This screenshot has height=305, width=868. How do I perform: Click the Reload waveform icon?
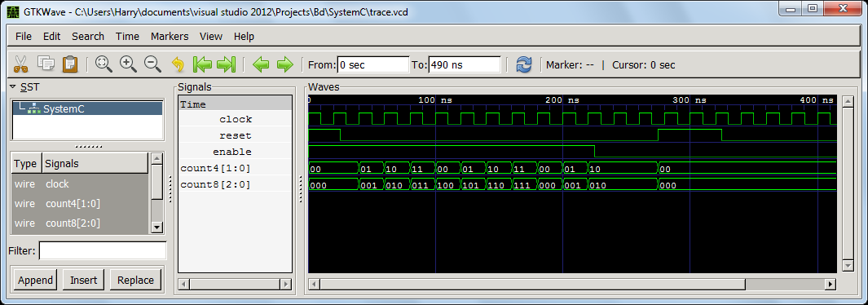(x=524, y=64)
